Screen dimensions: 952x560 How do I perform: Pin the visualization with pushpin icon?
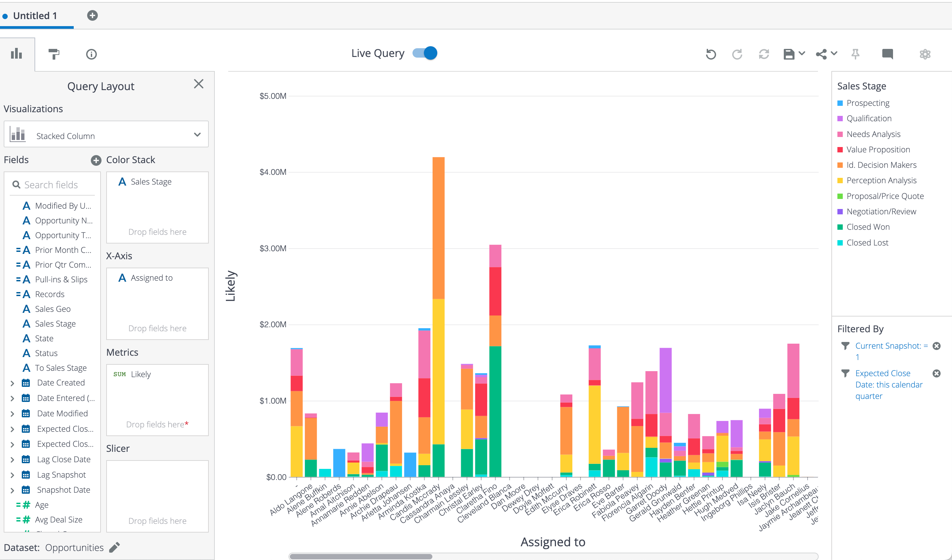pyautogui.click(x=856, y=54)
